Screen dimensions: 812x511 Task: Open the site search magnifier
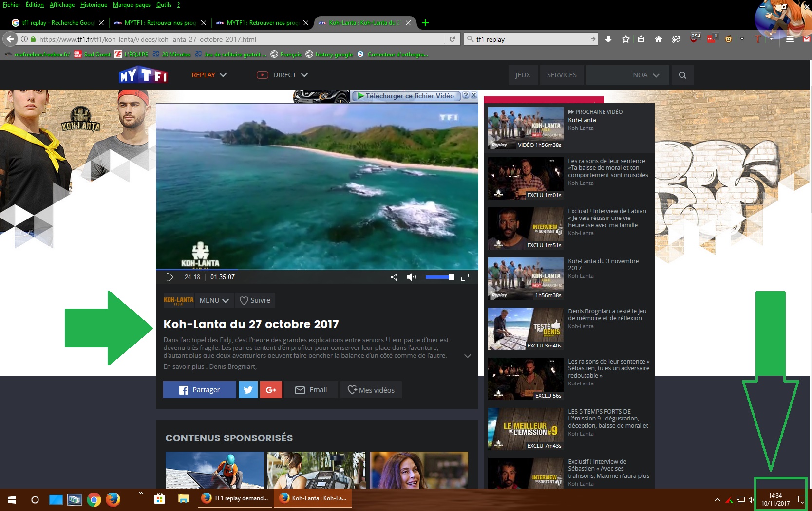682,75
